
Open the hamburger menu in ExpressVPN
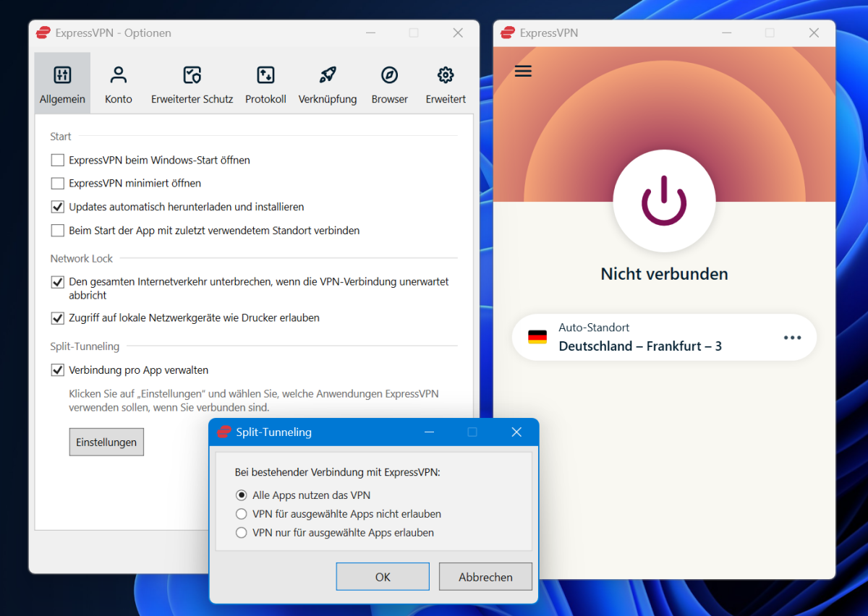523,71
